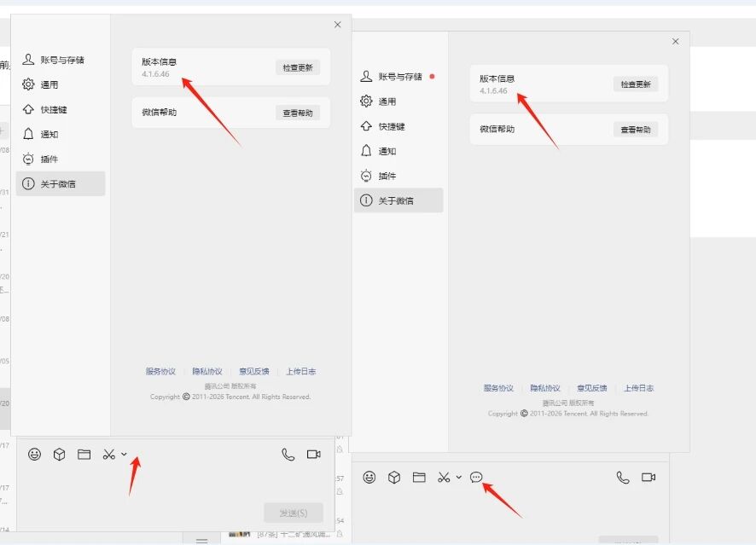756x545 pixels.
Task: Click scissors screenshot icon in left chat toolbar
Action: click(108, 454)
